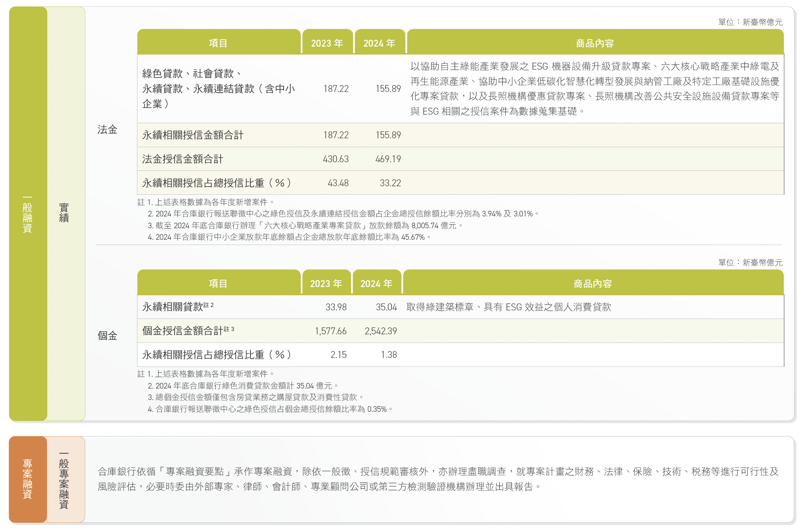804x532 pixels.
Task: Click the 法金 row group label
Action: 107,129
